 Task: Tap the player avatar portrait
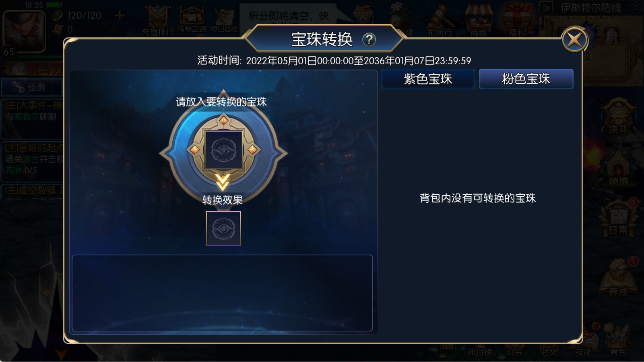(24, 31)
